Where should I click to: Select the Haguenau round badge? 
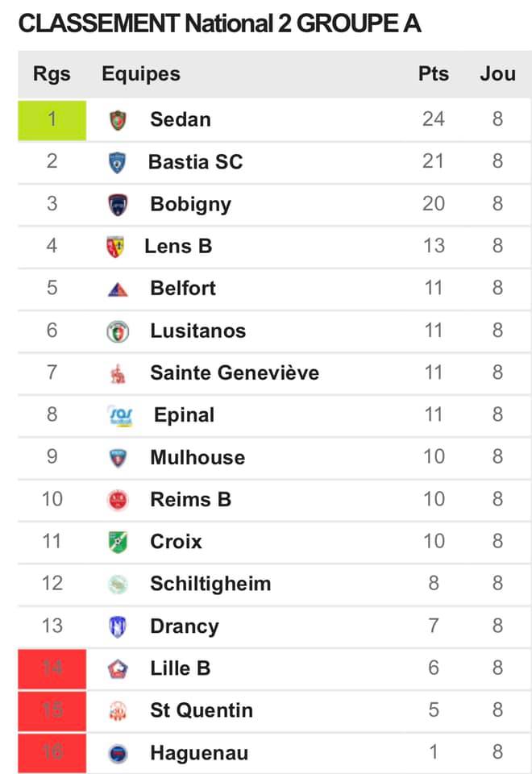tap(118, 753)
